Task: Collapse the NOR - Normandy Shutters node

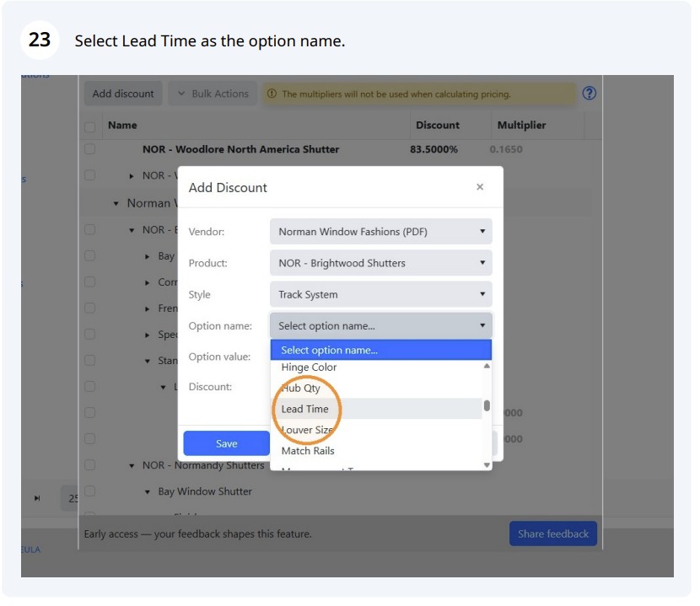Action: (132, 466)
